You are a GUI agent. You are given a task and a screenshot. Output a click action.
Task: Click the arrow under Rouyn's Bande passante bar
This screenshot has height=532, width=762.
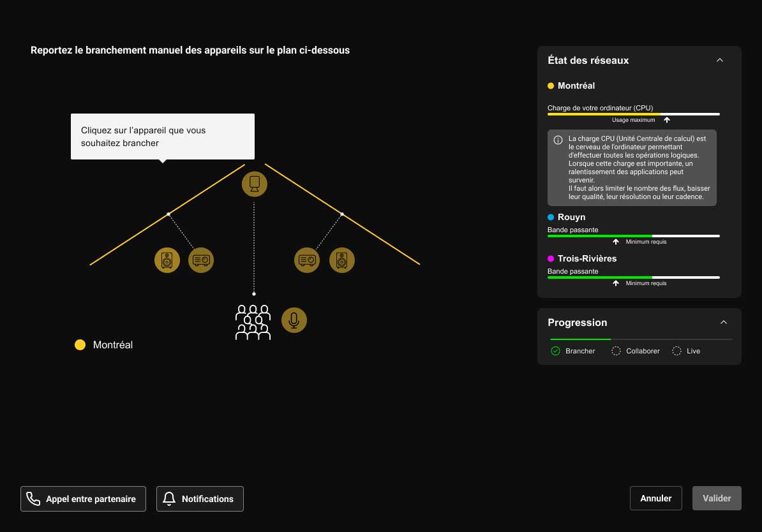pyautogui.click(x=616, y=242)
